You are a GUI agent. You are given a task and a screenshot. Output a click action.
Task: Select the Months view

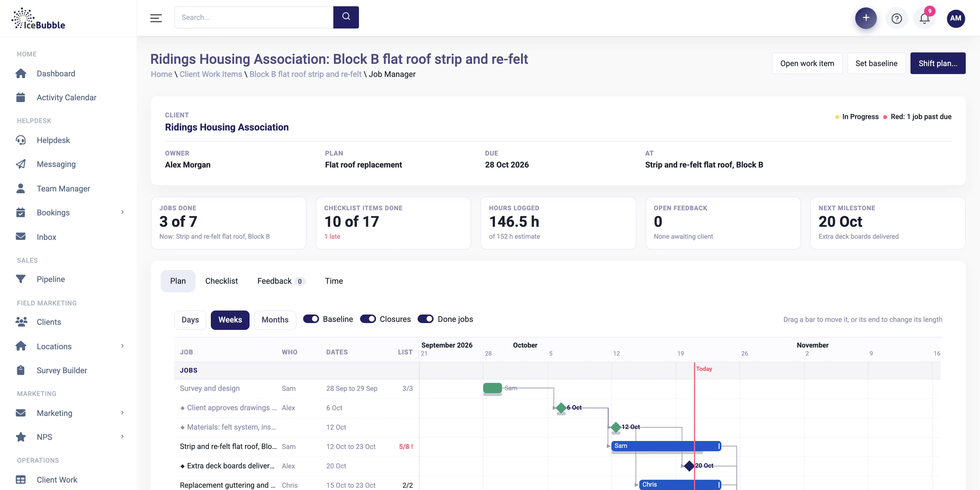click(275, 320)
